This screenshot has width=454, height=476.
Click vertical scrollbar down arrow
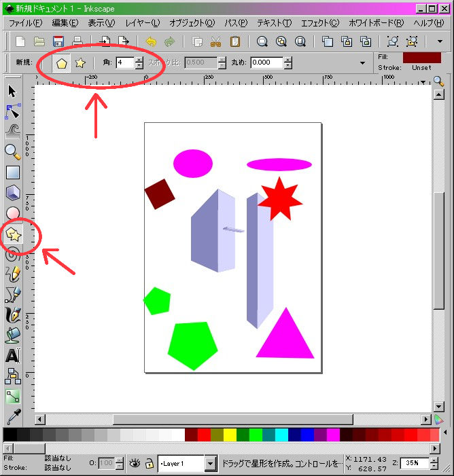point(439,406)
